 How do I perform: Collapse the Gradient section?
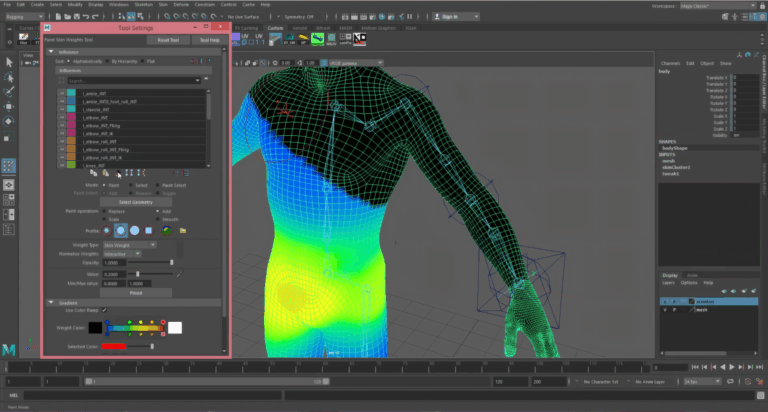point(52,301)
